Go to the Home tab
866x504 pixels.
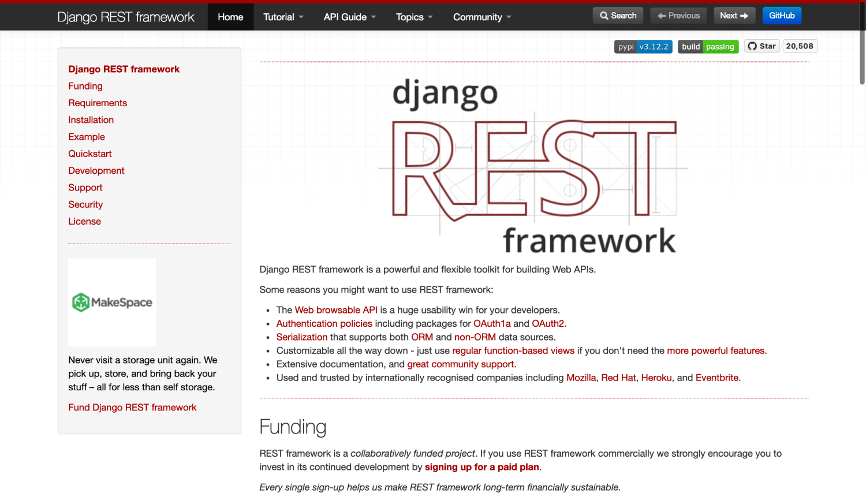pos(230,17)
